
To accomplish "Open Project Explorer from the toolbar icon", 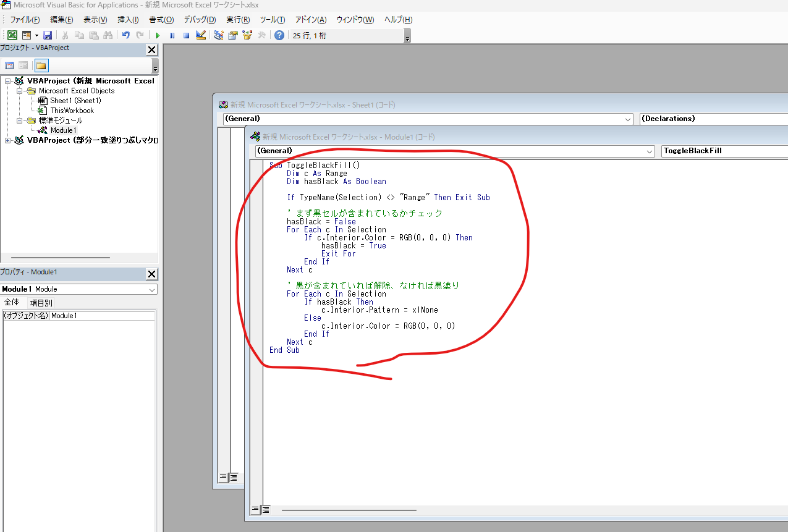I will (219, 35).
